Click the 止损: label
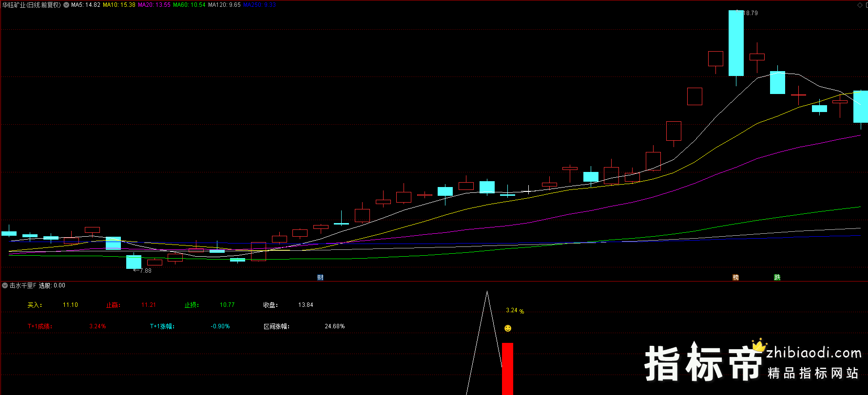Viewport: 868px width, 395px height. click(192, 305)
